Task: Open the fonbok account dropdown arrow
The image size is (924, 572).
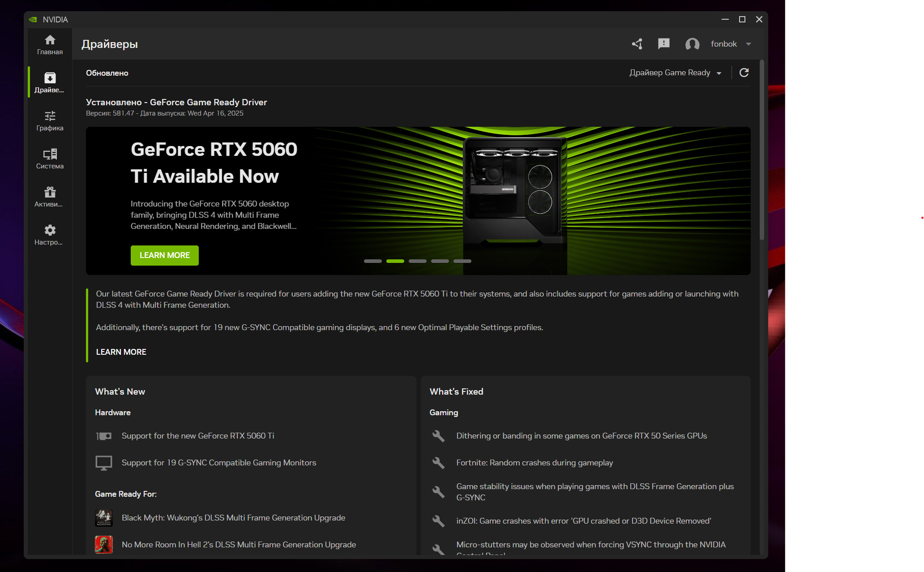Action: click(x=749, y=44)
